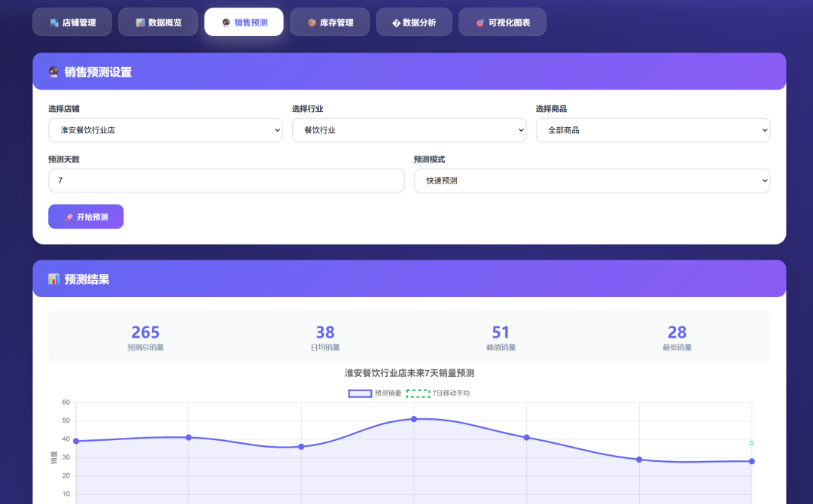Switch to the 可视化图表 tab
The height and width of the screenshot is (504, 813).
(x=502, y=23)
